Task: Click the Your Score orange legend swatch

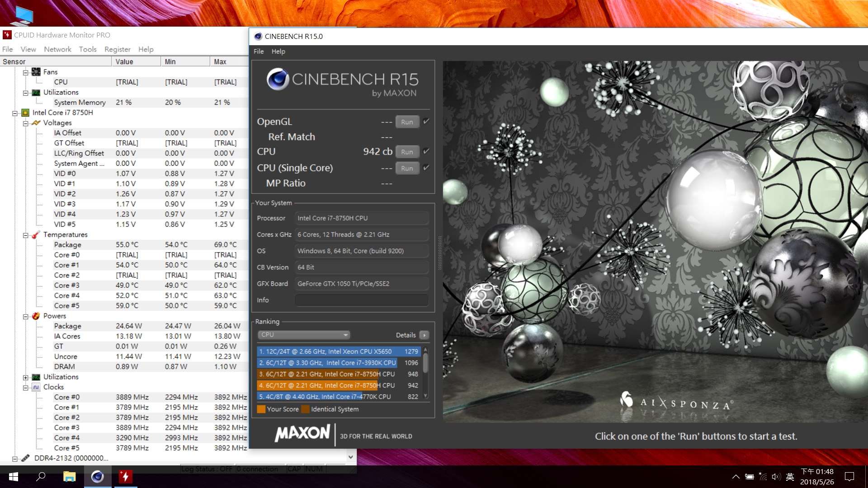Action: coord(261,409)
